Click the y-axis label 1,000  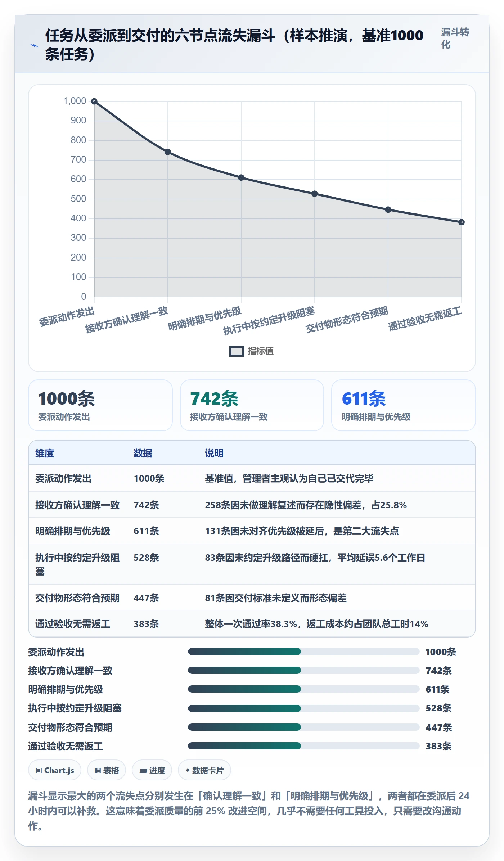pos(75,101)
